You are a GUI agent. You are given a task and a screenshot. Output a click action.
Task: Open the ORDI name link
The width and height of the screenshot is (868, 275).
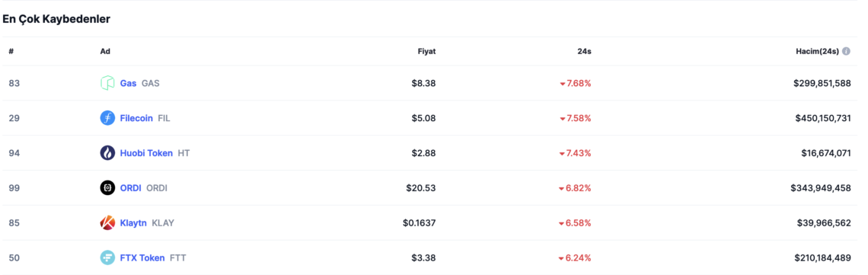131,187
